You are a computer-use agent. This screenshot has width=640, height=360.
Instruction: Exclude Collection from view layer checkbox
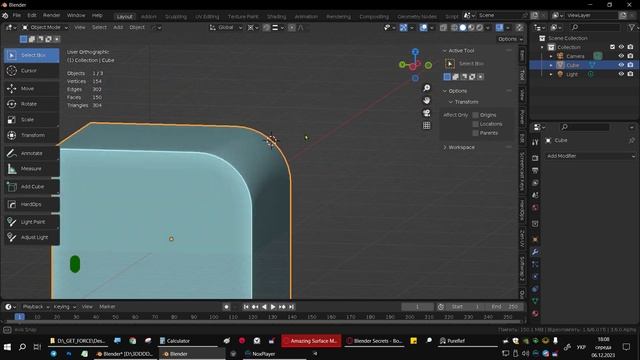(612, 47)
